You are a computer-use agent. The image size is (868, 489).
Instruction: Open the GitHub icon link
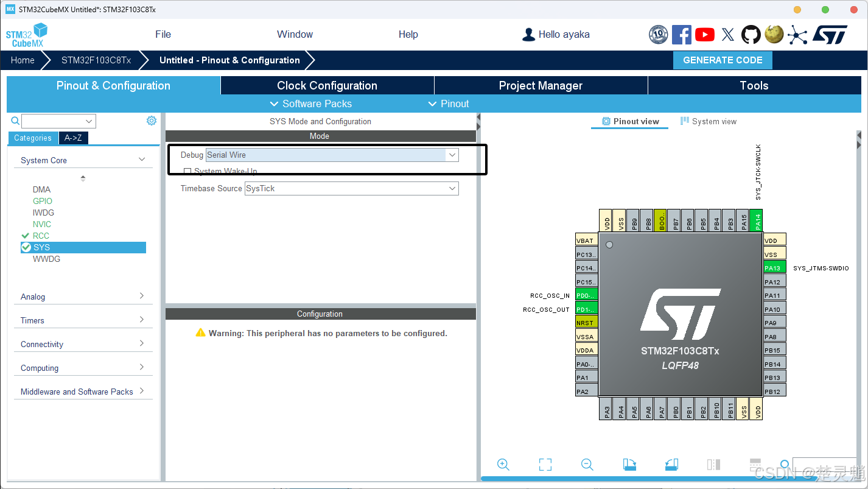point(751,35)
